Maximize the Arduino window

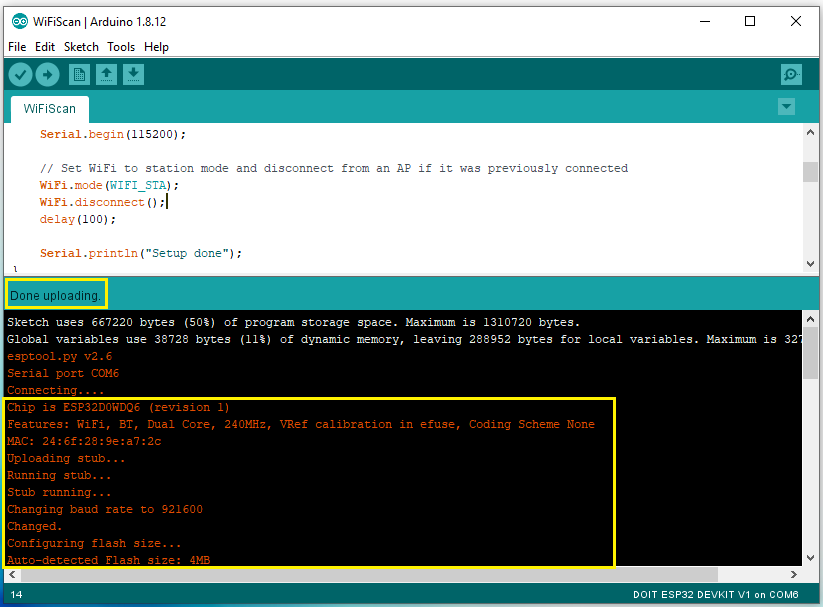click(750, 22)
